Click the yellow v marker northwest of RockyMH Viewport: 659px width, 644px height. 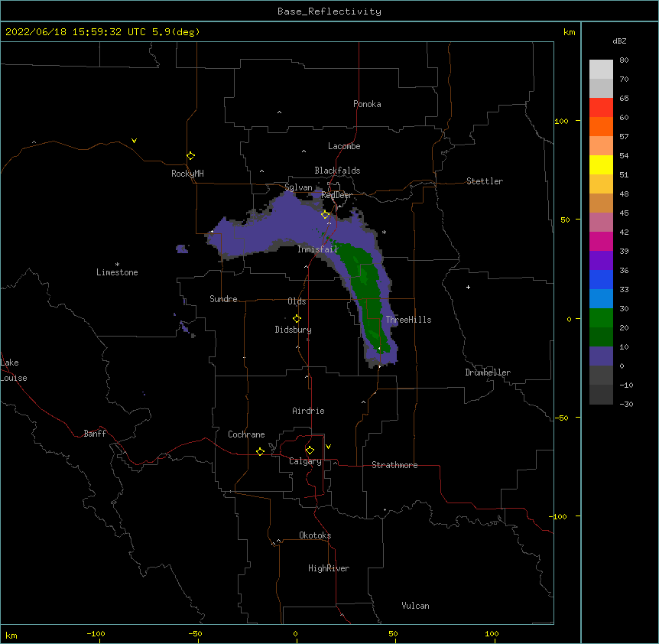point(134,141)
